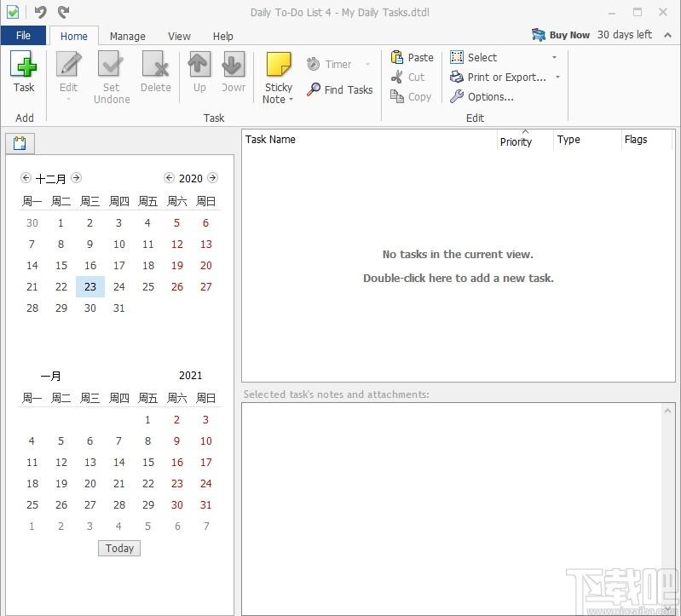This screenshot has height=616, width=681.
Task: Expand the Print or Export dropdown arrow
Action: click(557, 78)
